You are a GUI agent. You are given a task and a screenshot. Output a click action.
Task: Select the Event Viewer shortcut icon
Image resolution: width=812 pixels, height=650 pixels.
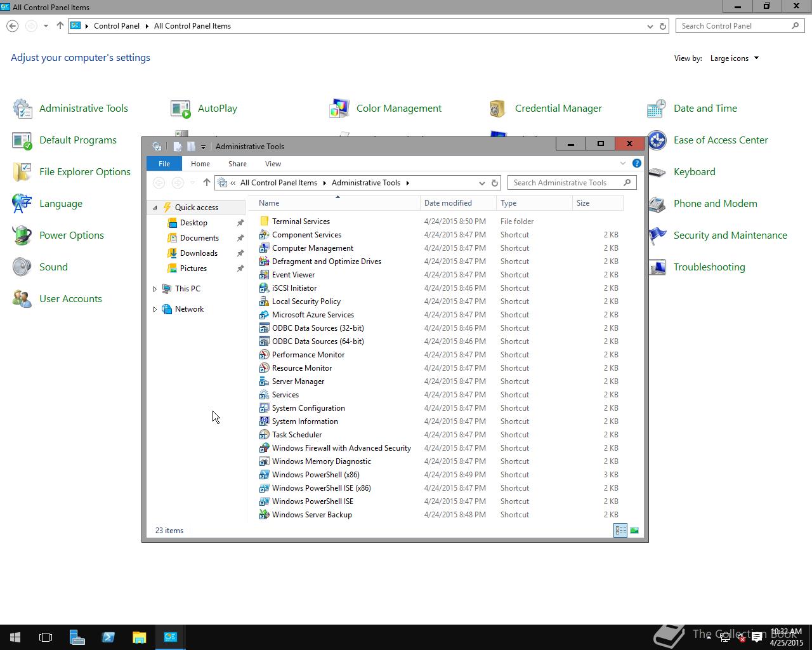tap(265, 275)
